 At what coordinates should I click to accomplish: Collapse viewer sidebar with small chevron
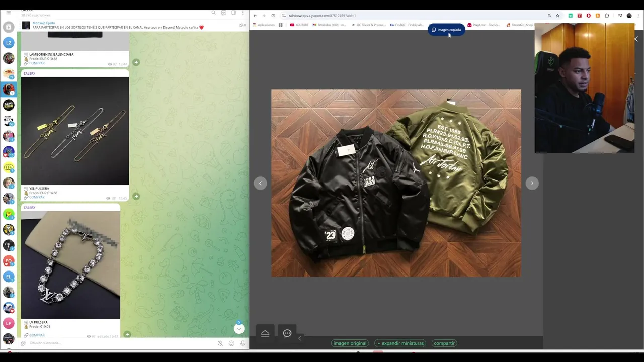299,338
